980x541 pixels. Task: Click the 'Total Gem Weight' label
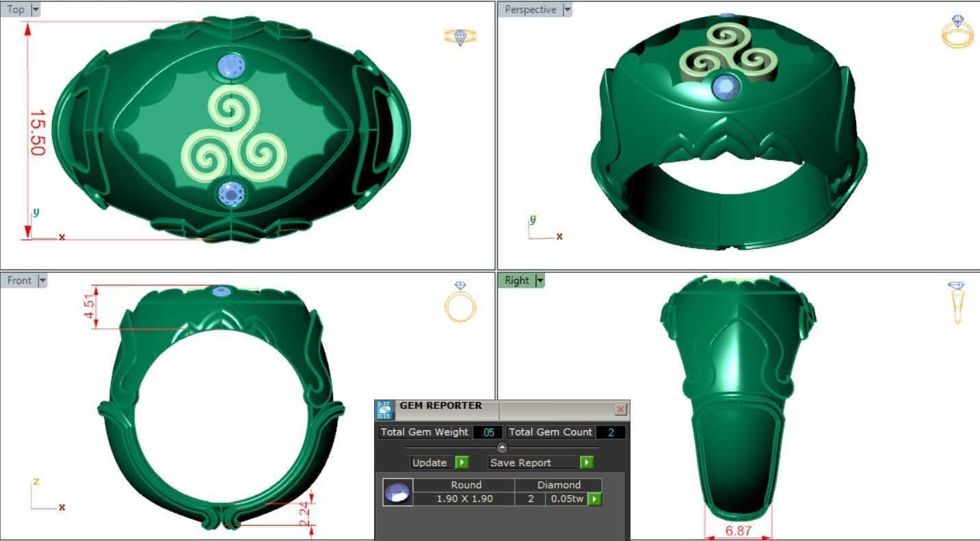pos(424,432)
